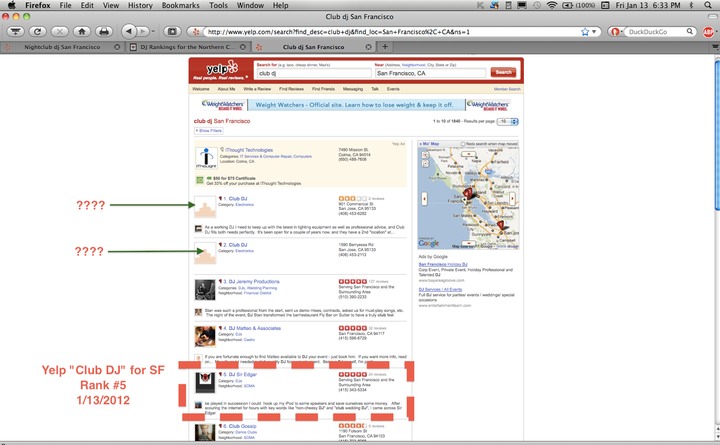Switch to DJ Rankings for the Northern tab

tap(187, 47)
